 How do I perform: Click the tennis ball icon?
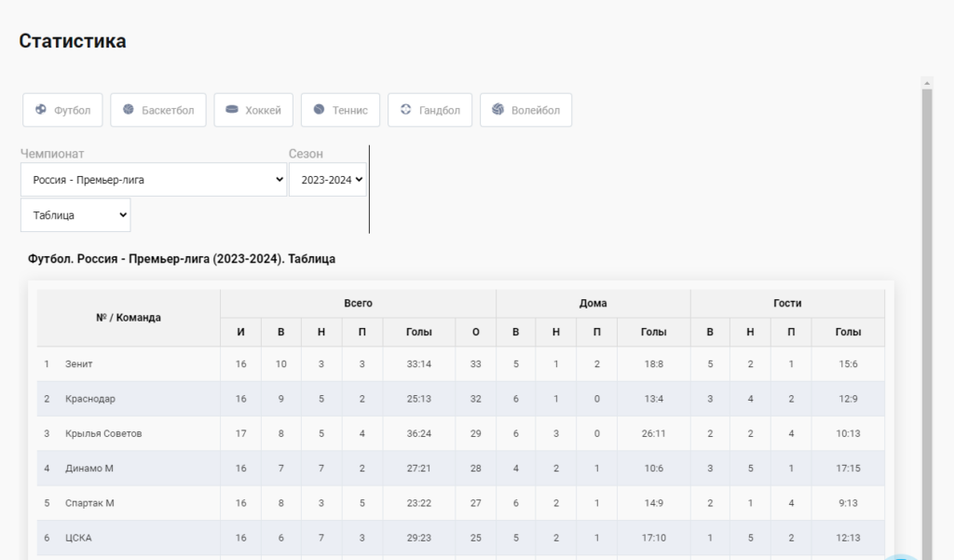319,110
